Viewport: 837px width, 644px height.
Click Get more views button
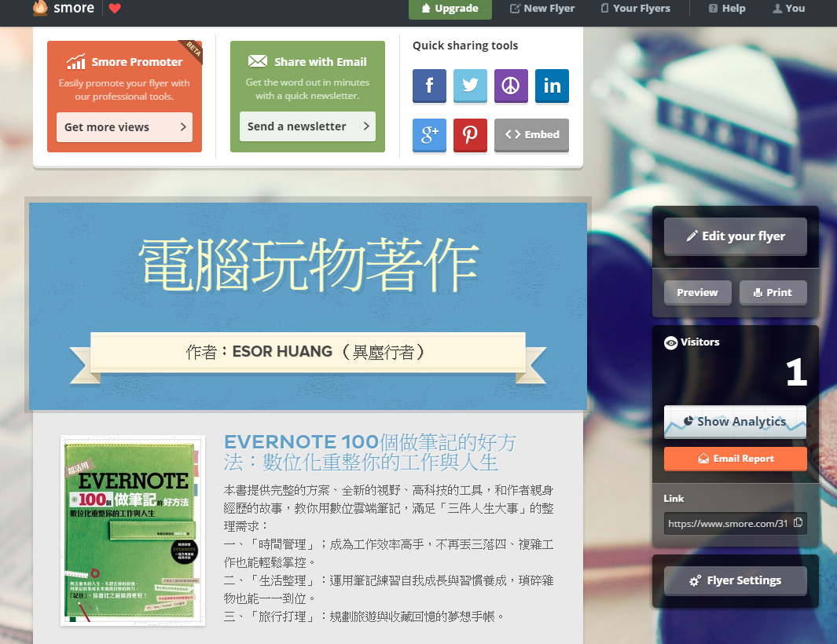pyautogui.click(x=124, y=127)
